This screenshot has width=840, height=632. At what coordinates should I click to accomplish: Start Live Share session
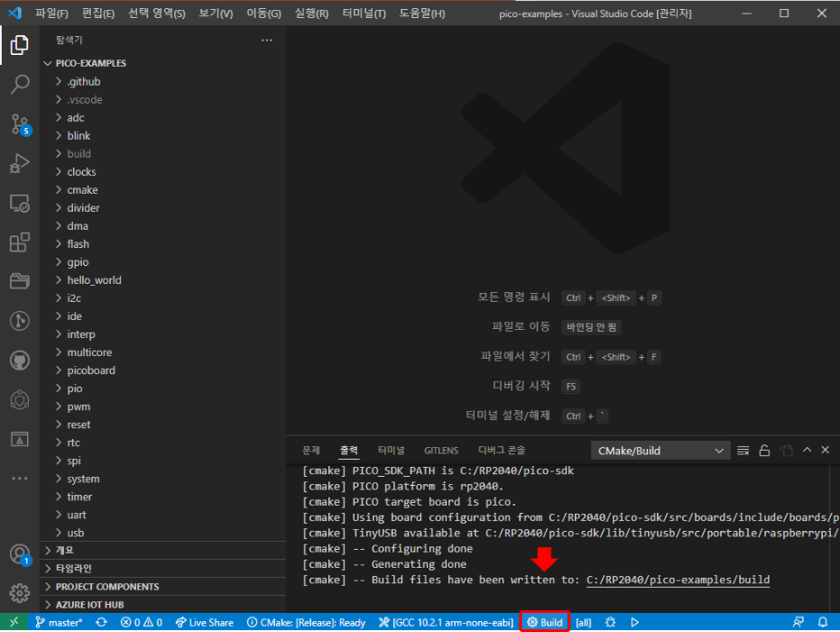205,622
